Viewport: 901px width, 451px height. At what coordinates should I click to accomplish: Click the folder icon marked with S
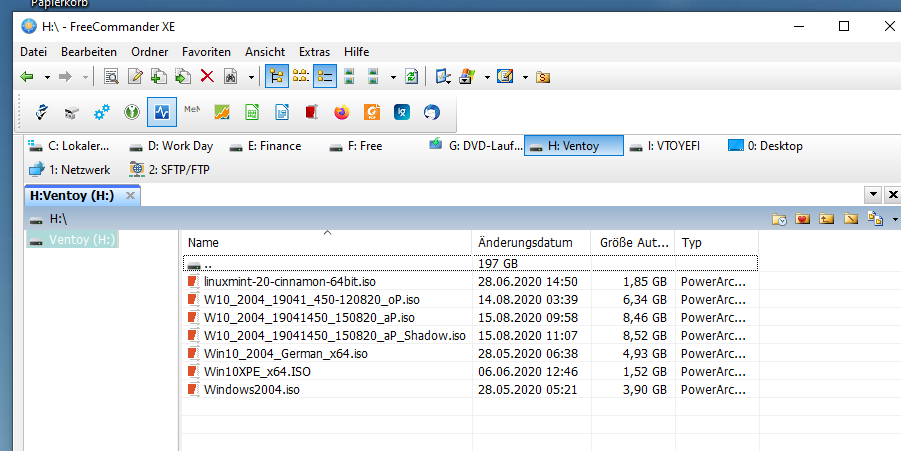click(543, 77)
